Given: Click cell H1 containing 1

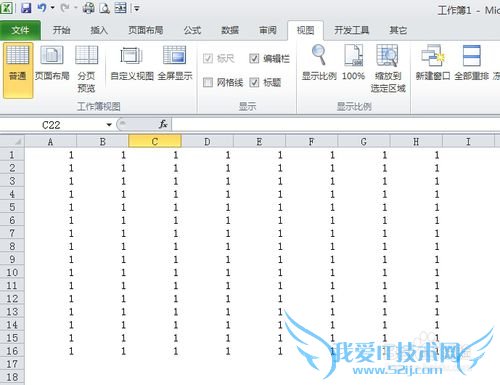Looking at the screenshot, I should (416, 155).
